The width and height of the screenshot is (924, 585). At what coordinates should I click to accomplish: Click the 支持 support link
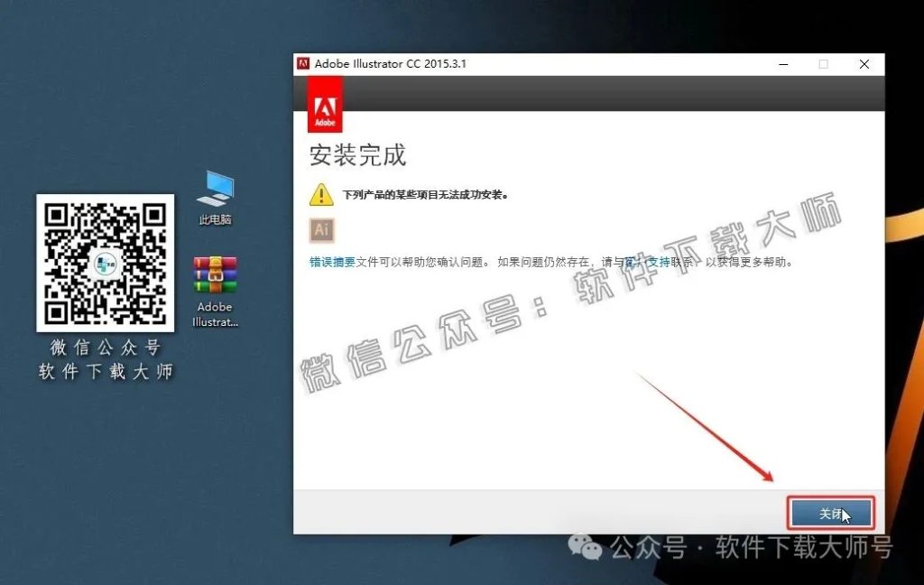654,261
